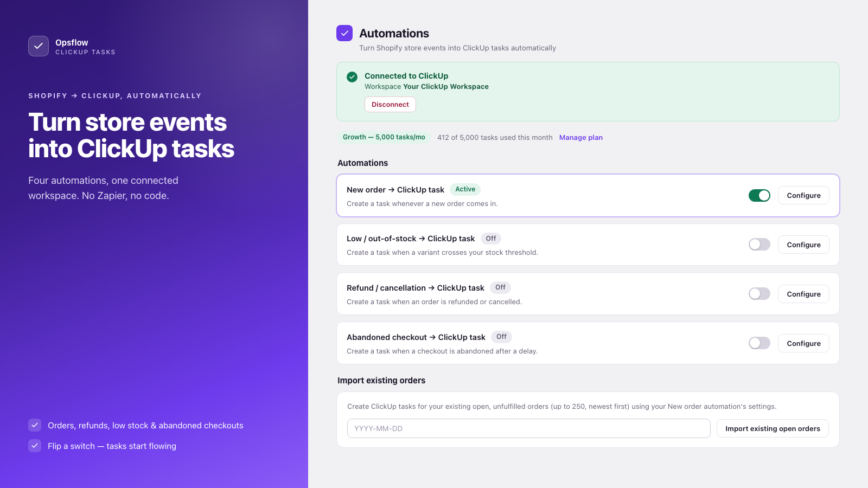Image resolution: width=868 pixels, height=488 pixels.
Task: Click the Automations page title
Action: click(394, 33)
